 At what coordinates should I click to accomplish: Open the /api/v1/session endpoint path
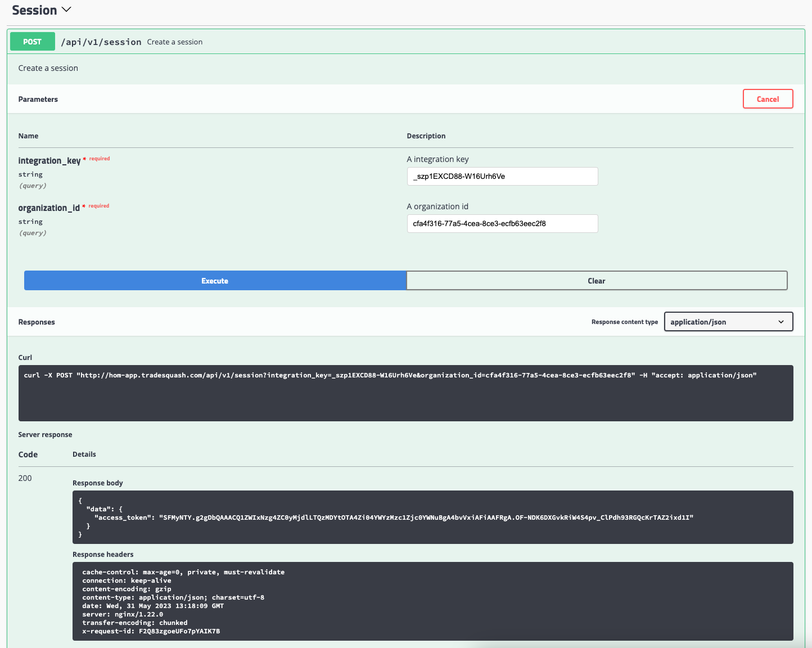(101, 42)
